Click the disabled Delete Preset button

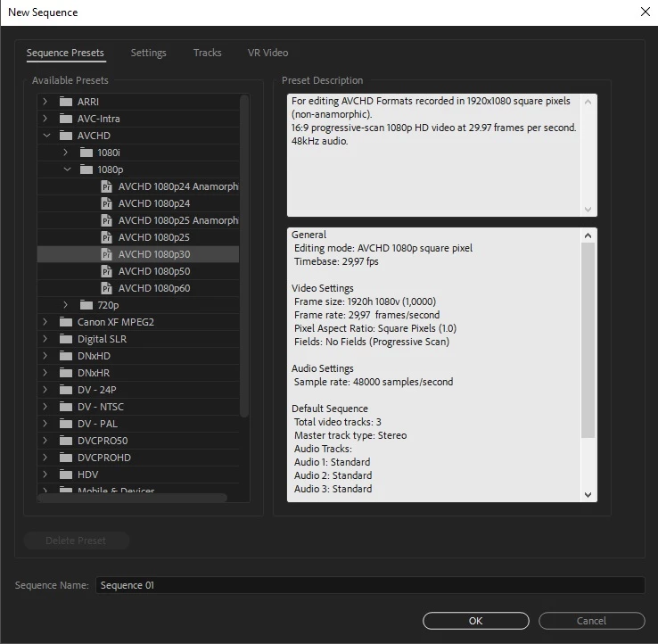(76, 541)
